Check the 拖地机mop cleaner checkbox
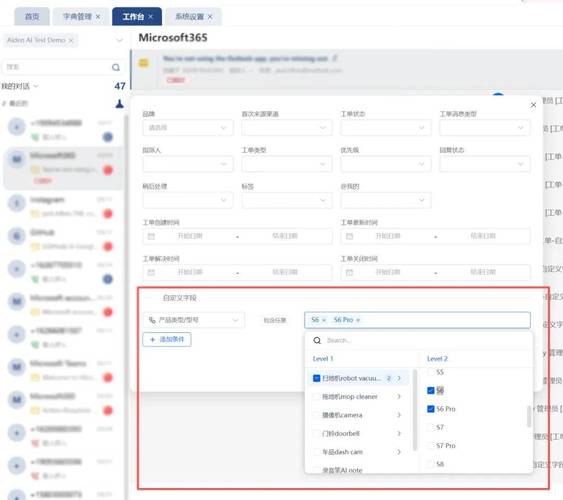Screen dimensions: 563x500 [x=316, y=397]
